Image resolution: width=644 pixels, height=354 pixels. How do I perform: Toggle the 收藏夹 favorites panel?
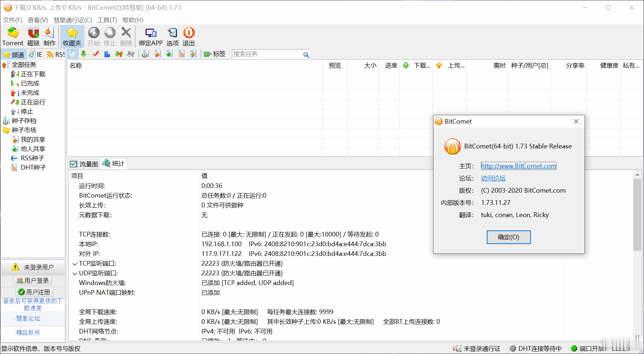point(72,36)
